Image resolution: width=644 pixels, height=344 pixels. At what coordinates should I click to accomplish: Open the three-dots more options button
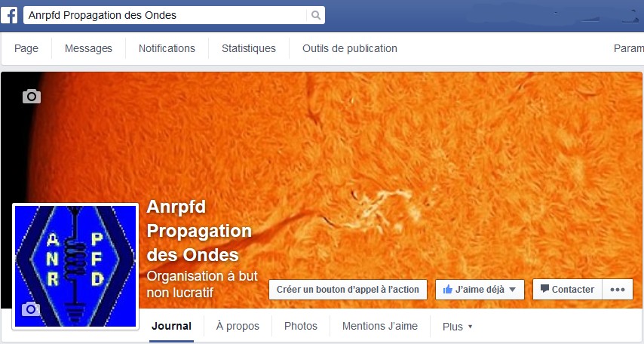618,290
